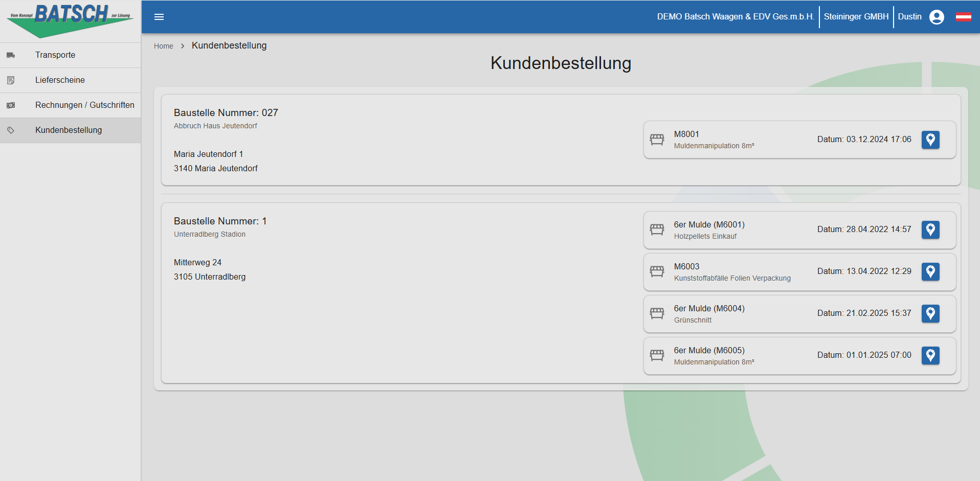Viewport: 980px width, 481px height.
Task: Open the hamburger menu icon
Action: [x=159, y=17]
